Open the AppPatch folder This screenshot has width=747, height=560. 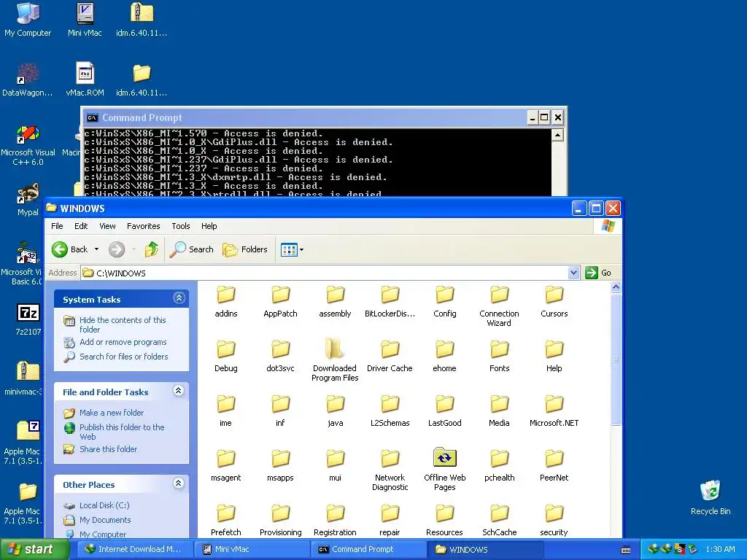pos(280,301)
